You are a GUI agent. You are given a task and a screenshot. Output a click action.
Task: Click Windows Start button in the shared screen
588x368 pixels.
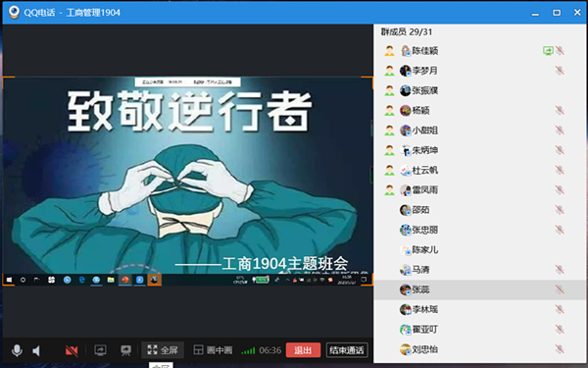(x=9, y=280)
